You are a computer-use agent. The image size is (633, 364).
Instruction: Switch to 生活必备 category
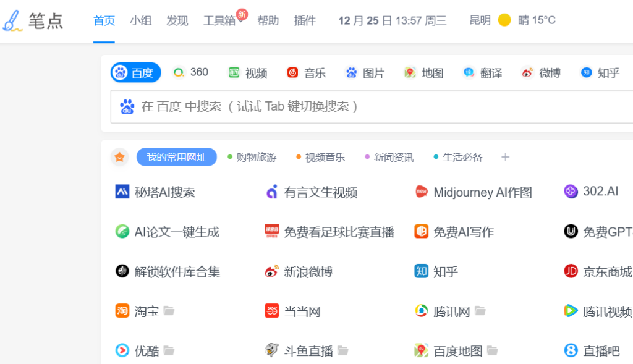[x=458, y=158]
